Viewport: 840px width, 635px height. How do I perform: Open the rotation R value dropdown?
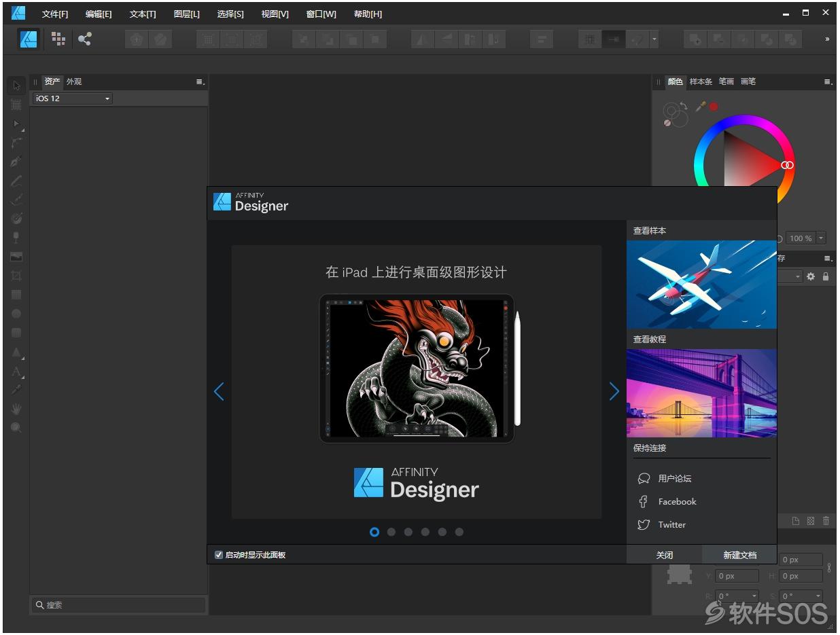click(x=754, y=596)
